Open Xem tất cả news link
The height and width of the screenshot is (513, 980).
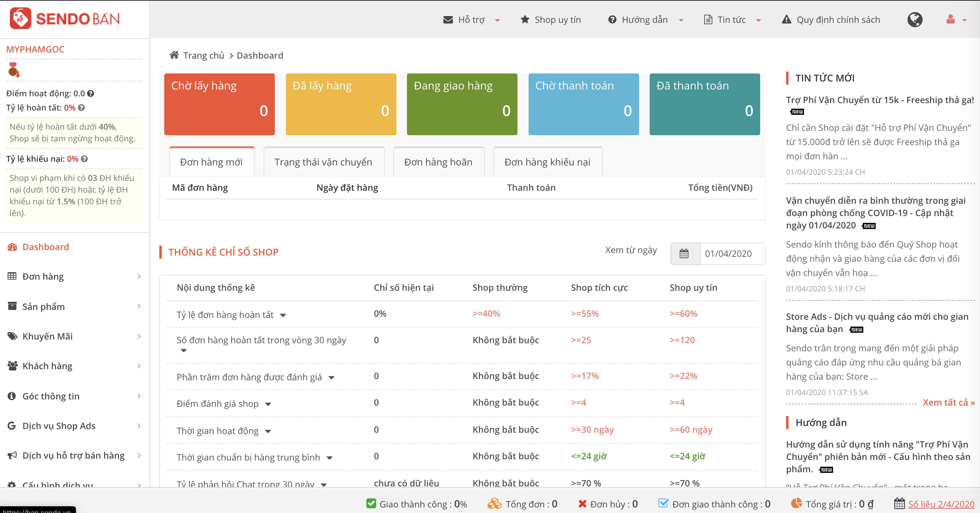(x=949, y=402)
